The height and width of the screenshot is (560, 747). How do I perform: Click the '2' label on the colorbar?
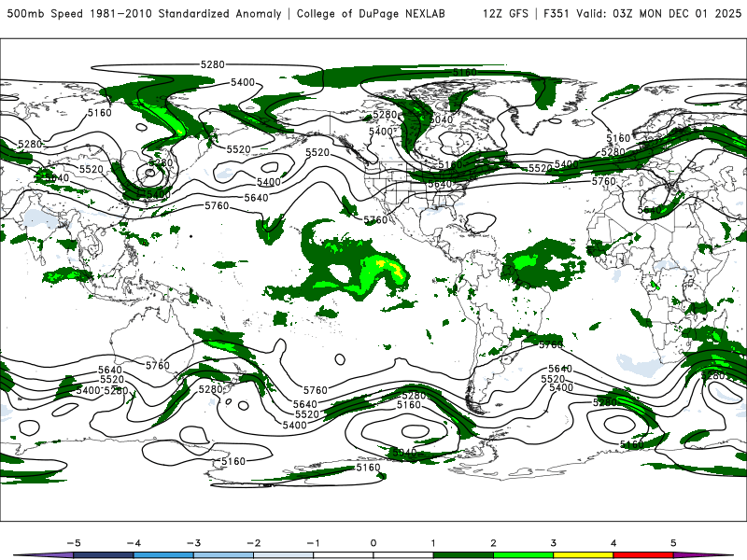pos(493,543)
